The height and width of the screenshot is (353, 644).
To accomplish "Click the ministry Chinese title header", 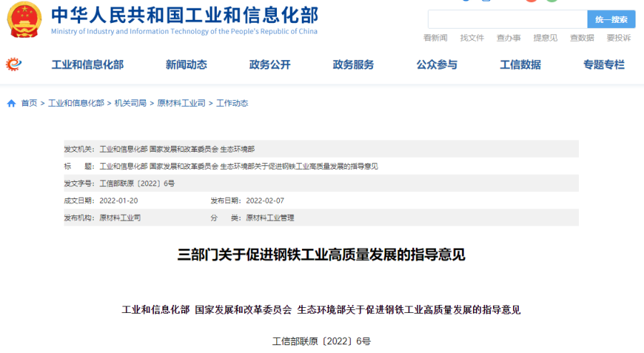I will coord(185,15).
